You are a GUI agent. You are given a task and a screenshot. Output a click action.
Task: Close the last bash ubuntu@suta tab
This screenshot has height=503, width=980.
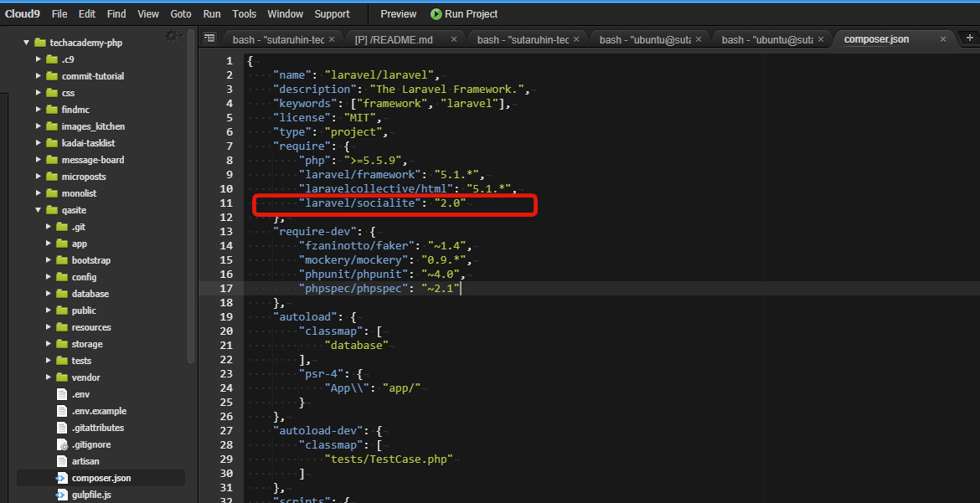(x=821, y=39)
